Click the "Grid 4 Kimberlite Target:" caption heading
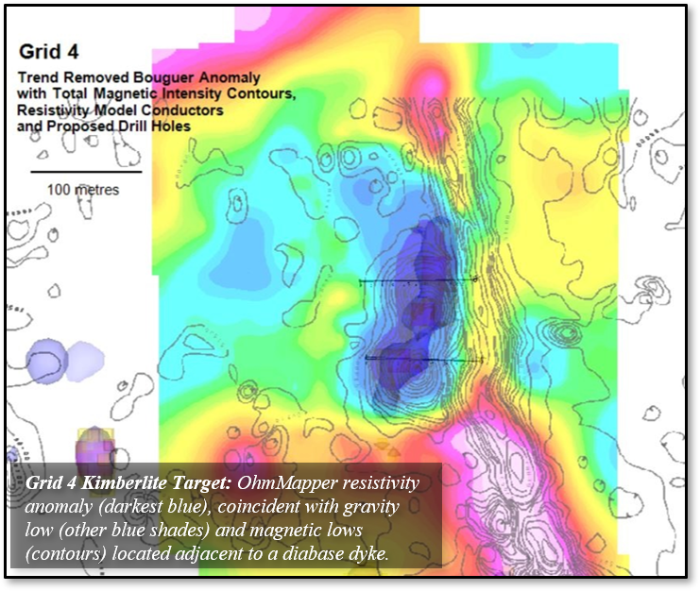The image size is (700, 591). (x=128, y=483)
